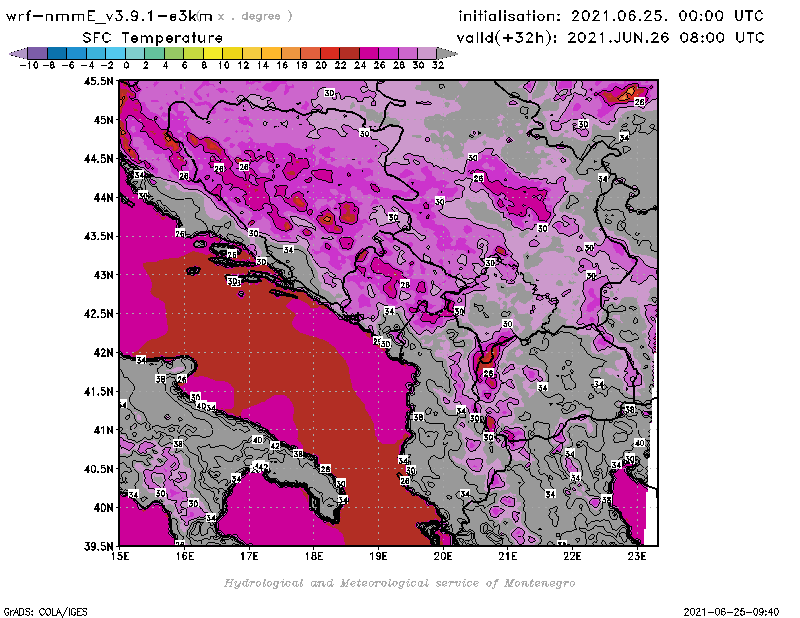Click the 42.5N latitude label

click(x=98, y=314)
